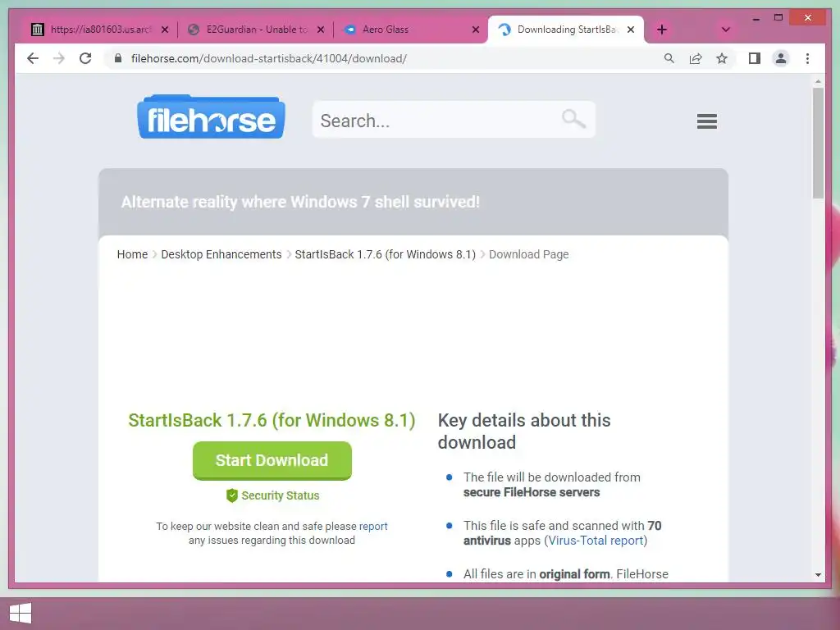The width and height of the screenshot is (840, 630).
Task: Open a new tab with the plus button
Action: [x=662, y=30]
